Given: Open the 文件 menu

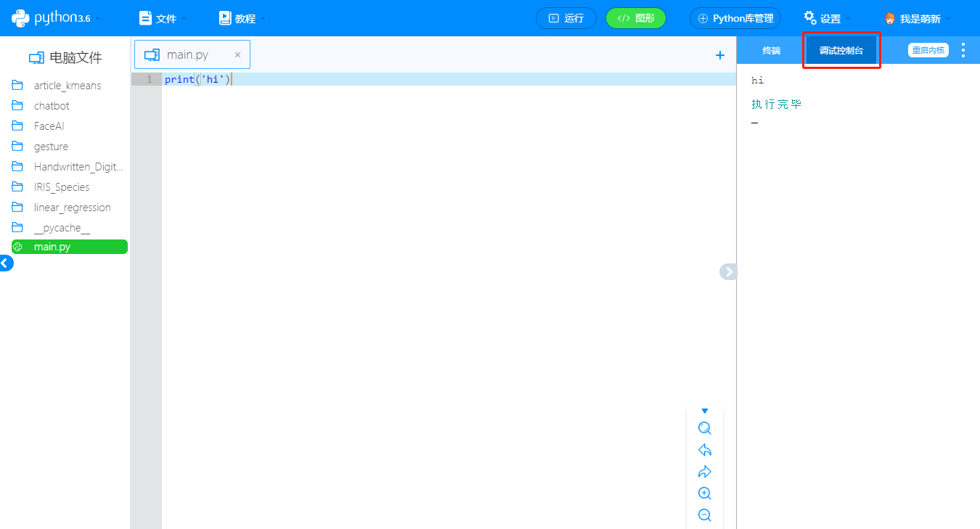Looking at the screenshot, I should tap(163, 18).
